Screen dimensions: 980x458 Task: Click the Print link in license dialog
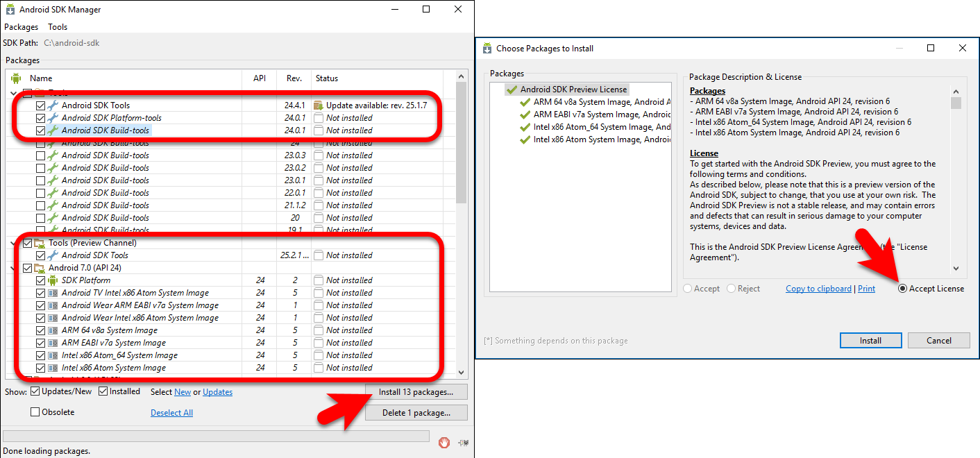(x=866, y=289)
